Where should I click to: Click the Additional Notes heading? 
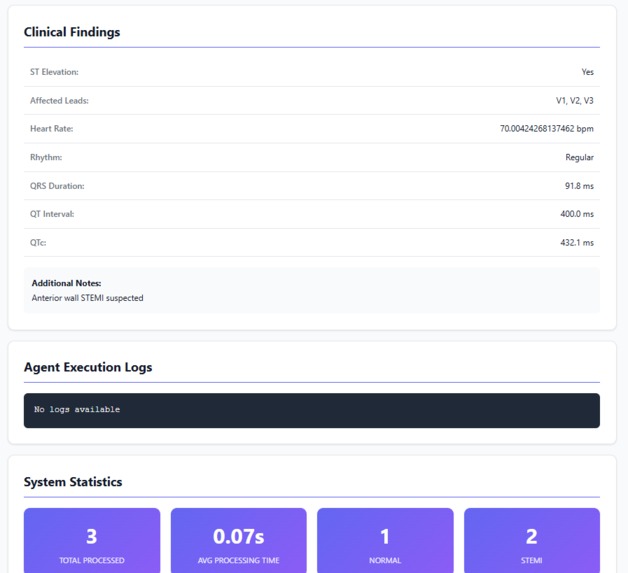click(66, 283)
